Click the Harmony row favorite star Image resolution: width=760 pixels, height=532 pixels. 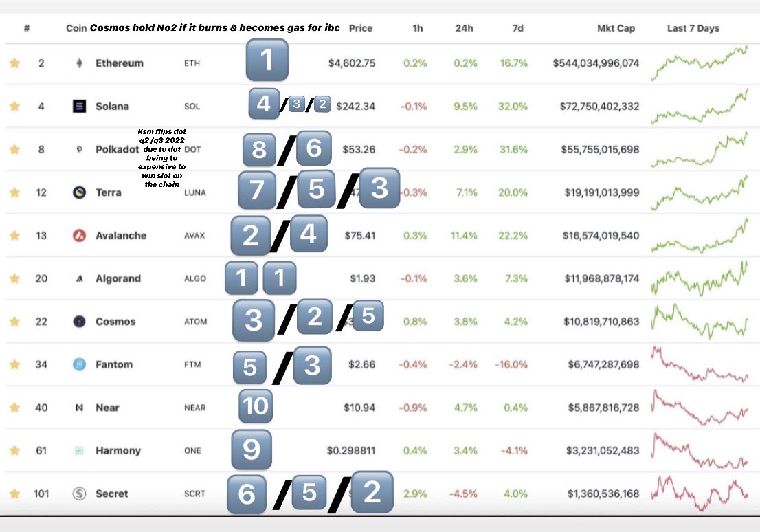point(14,451)
